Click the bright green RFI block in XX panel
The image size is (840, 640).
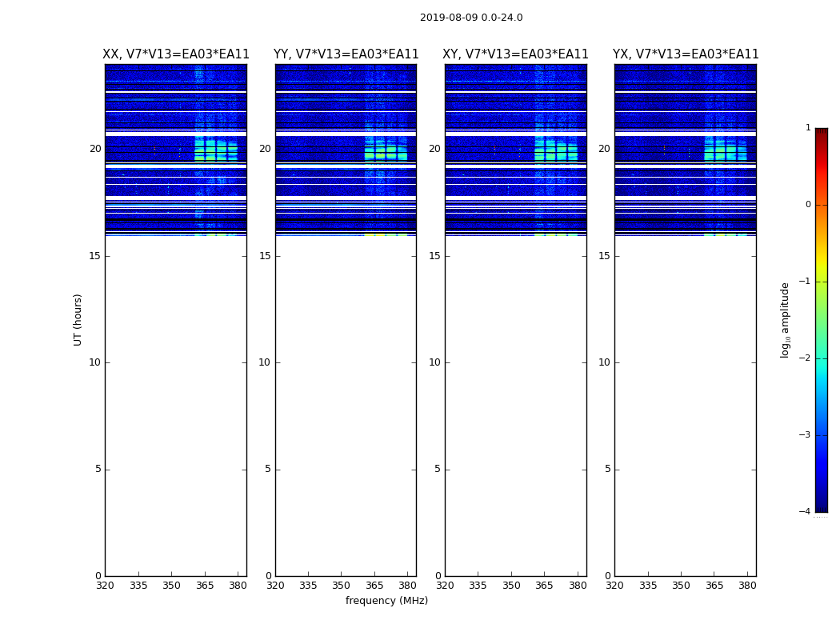pos(216,150)
